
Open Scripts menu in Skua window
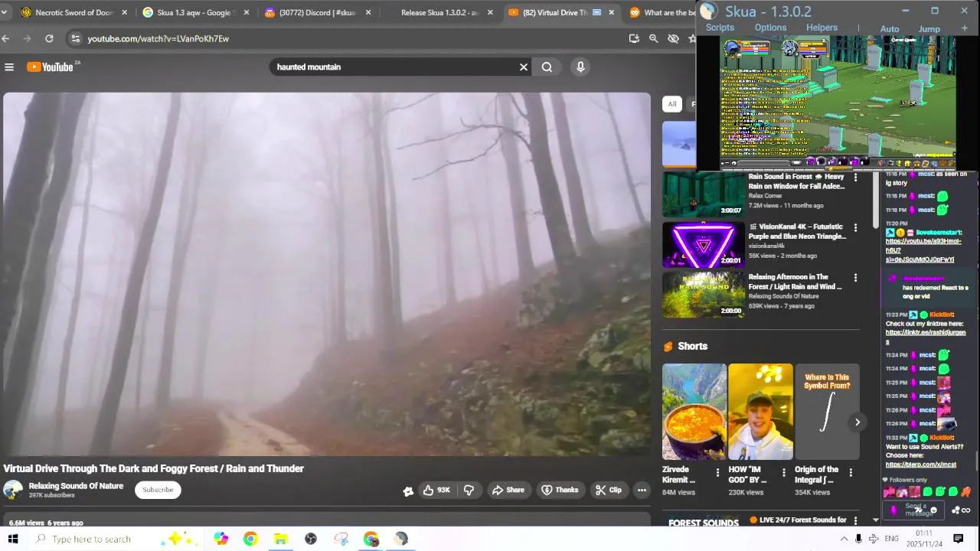720,28
